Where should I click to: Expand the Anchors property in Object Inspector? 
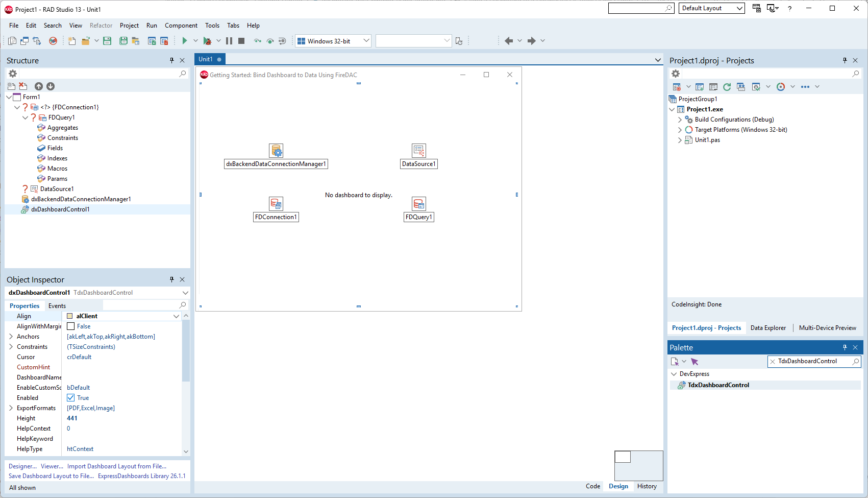11,336
